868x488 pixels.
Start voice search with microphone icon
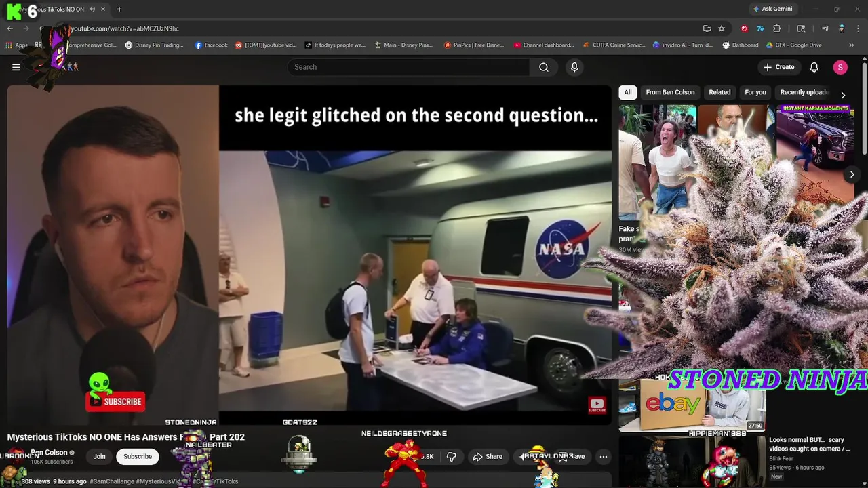(574, 67)
